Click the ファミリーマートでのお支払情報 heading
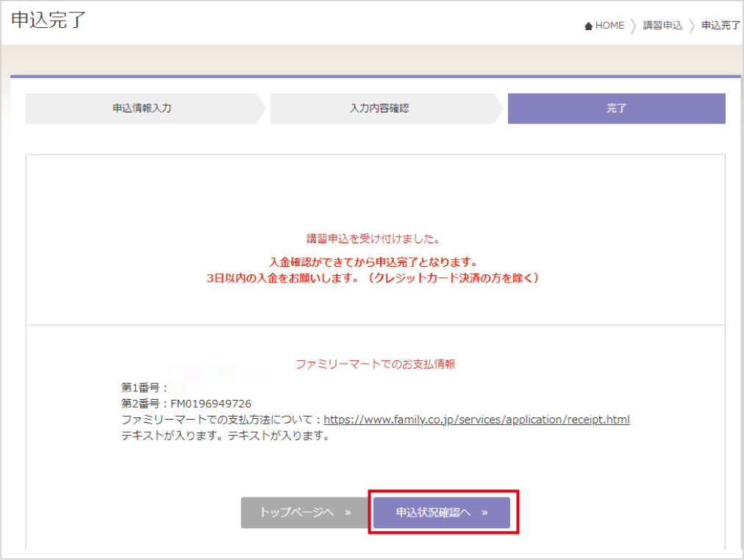 375,364
